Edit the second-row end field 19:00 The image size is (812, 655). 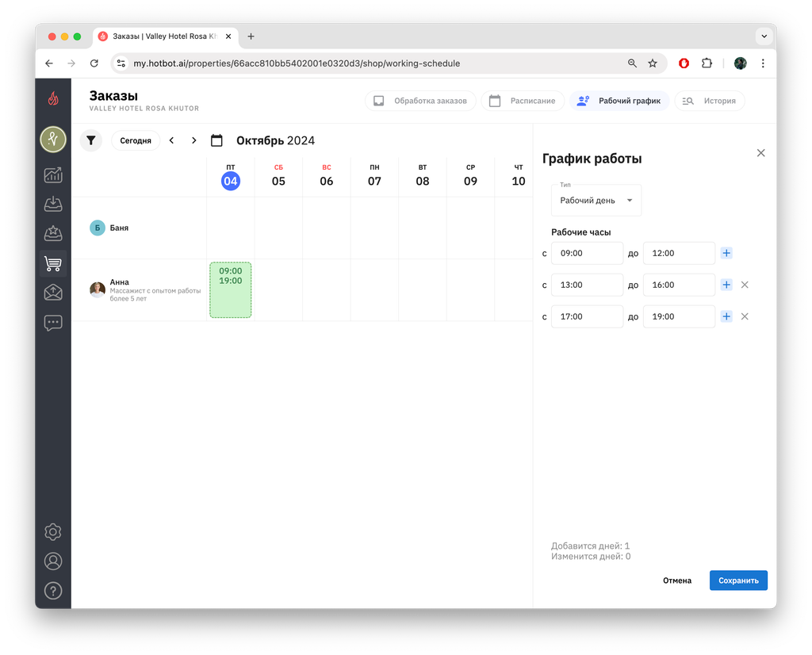[x=679, y=316]
